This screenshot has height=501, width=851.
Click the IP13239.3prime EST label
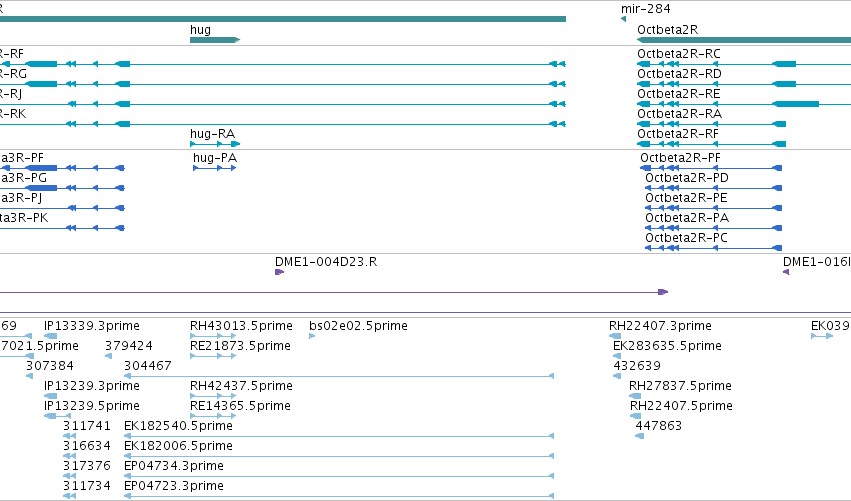point(92,386)
